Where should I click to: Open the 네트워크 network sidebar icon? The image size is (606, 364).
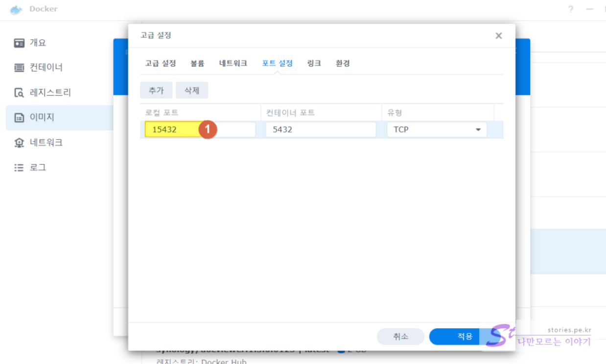pos(19,143)
